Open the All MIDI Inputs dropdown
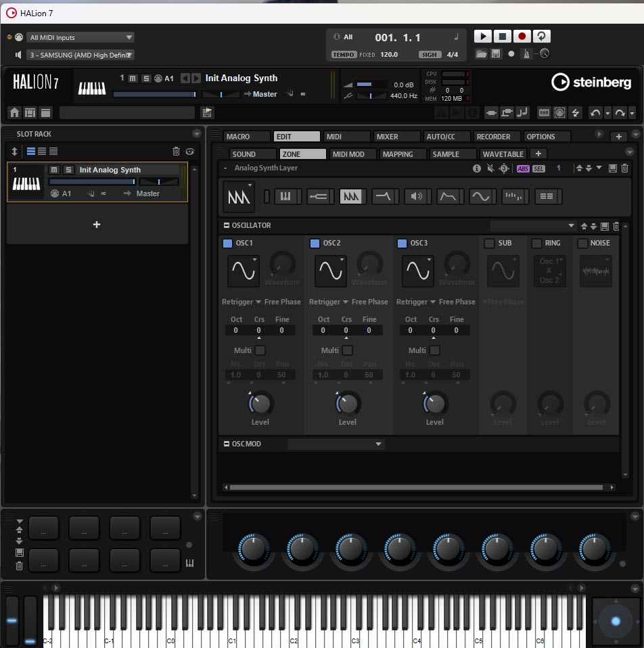Screen dimensions: 644x648 click(x=81, y=37)
